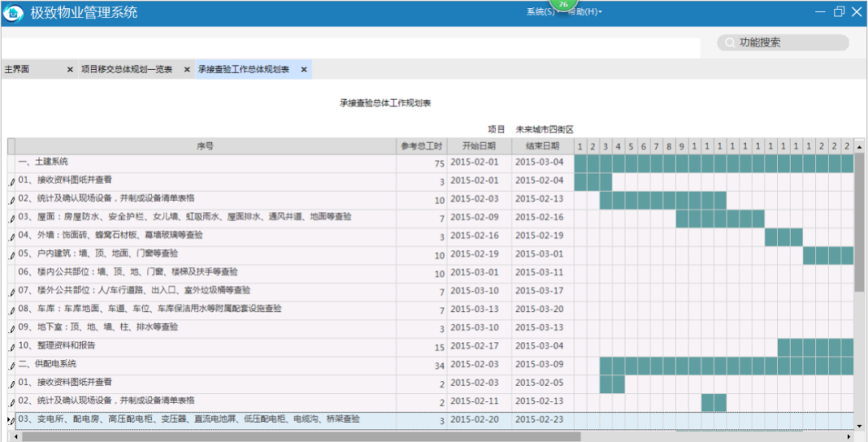Click the 序号 column header
This screenshot has height=442, width=868.
point(205,146)
